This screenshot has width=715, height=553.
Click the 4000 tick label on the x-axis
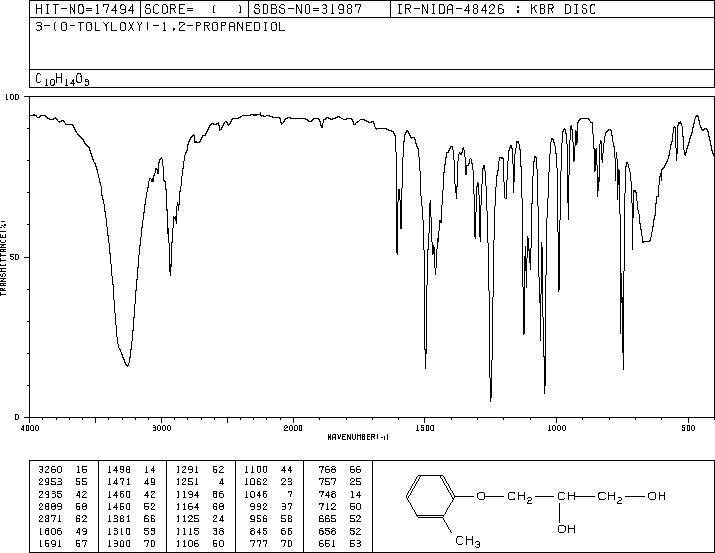30,428
